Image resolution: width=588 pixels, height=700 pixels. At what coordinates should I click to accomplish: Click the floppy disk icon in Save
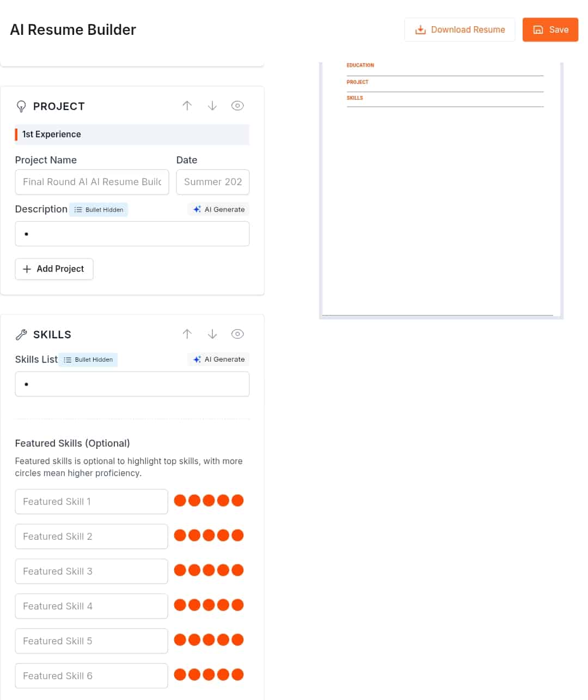click(538, 30)
